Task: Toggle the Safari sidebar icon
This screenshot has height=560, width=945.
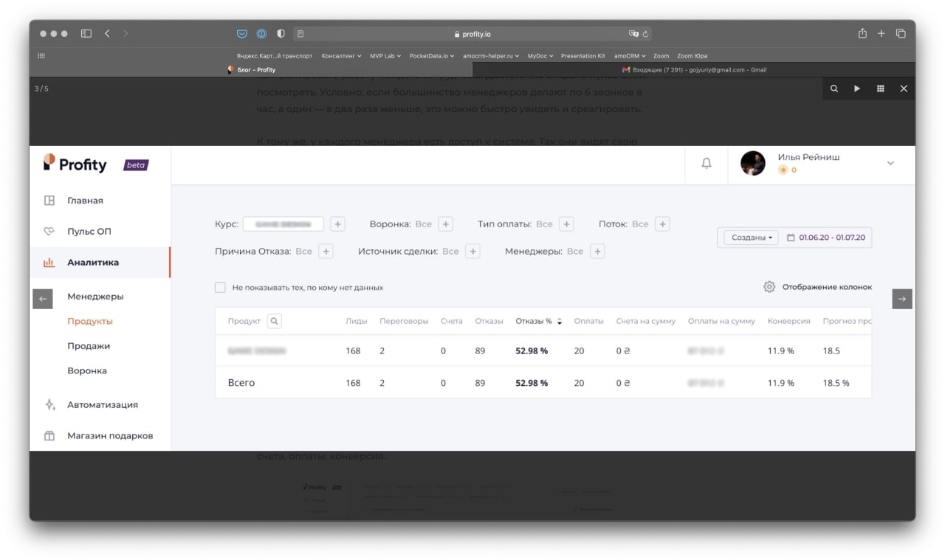Action: [86, 33]
